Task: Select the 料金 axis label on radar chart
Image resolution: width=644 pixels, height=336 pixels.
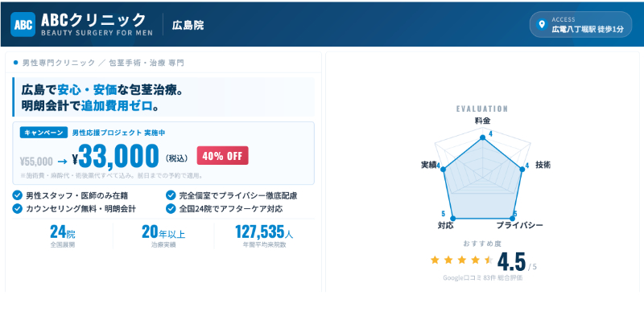Action: pos(482,120)
